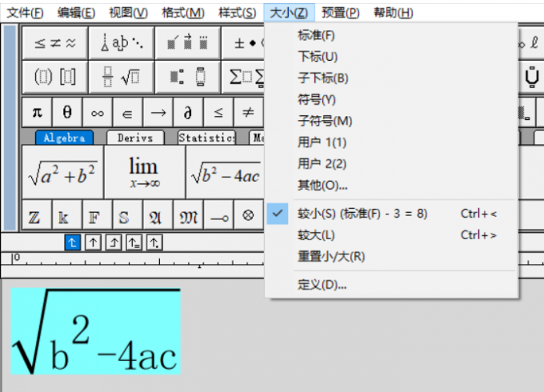Screen dimensions: 544x392
Task: Select the fifth tab-stop arrow button with dot
Action: (x=154, y=242)
